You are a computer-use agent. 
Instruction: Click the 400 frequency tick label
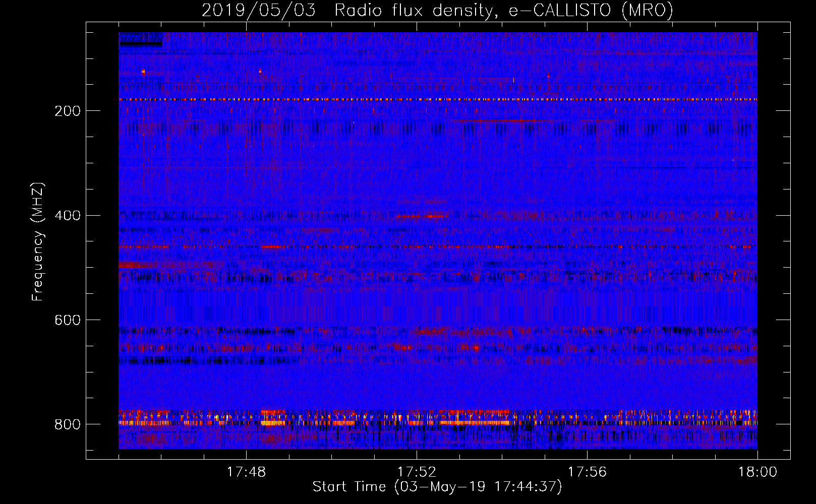point(68,216)
